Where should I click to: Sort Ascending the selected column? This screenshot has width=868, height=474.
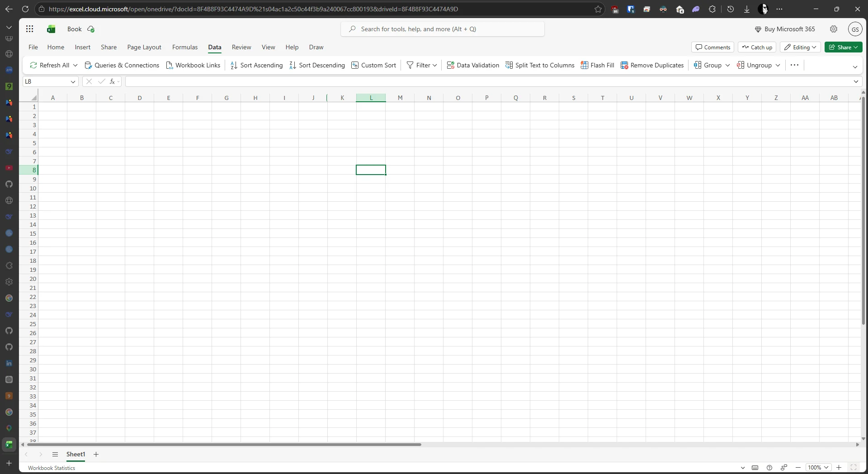256,65
